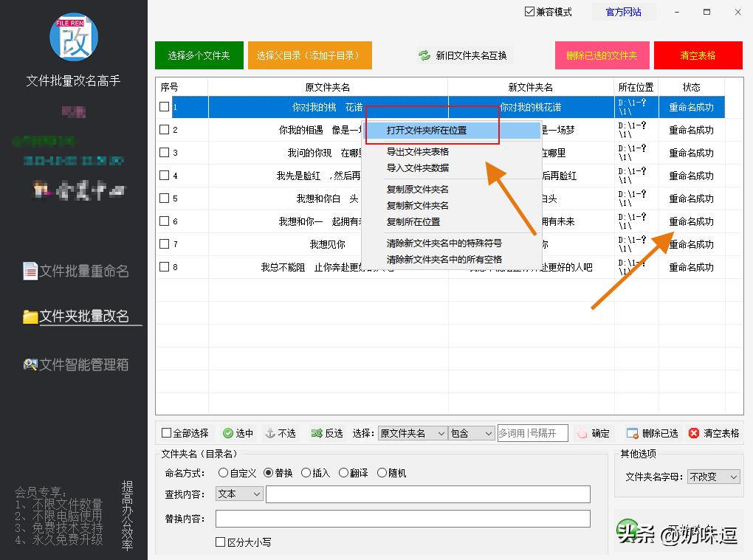The height and width of the screenshot is (560, 753).
Task: Click the bottom red 清空表格 button
Action: pos(714,433)
